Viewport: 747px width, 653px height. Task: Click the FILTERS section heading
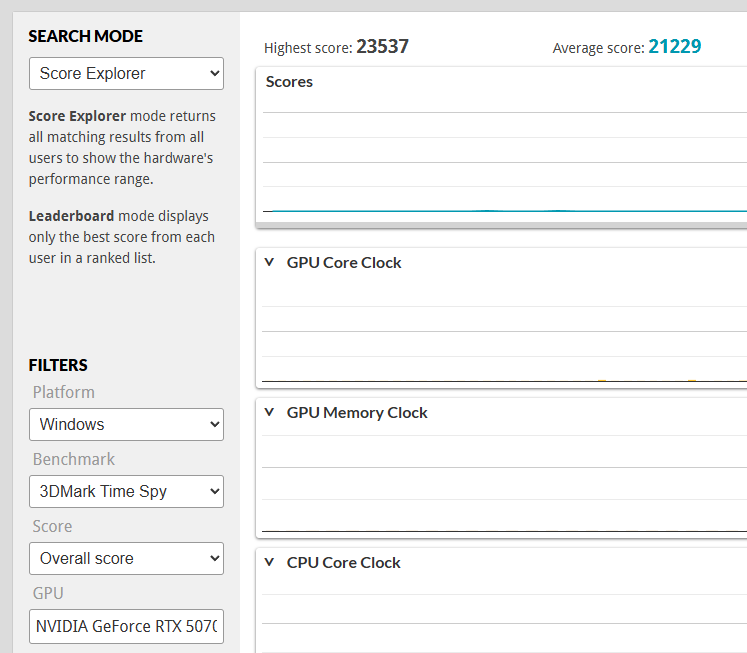coord(58,365)
